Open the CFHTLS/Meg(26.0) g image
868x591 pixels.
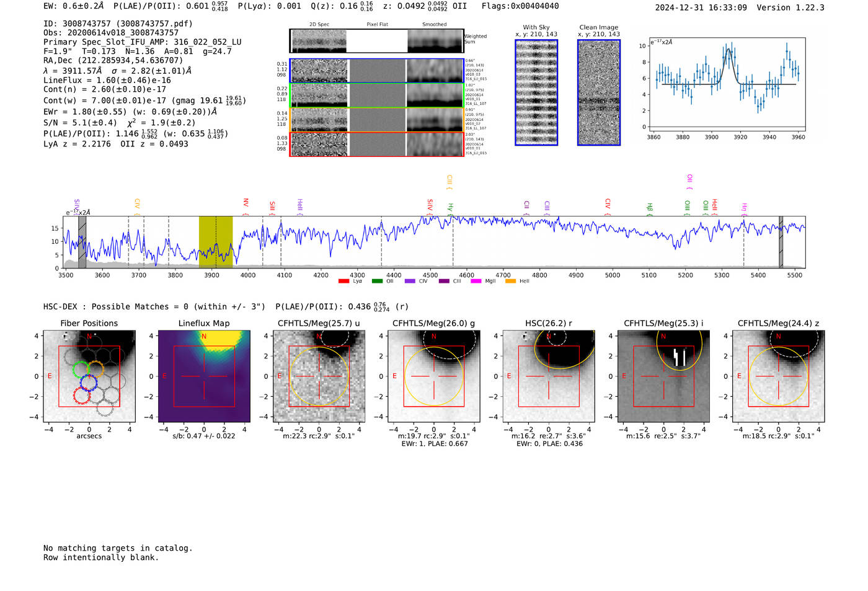click(x=434, y=376)
